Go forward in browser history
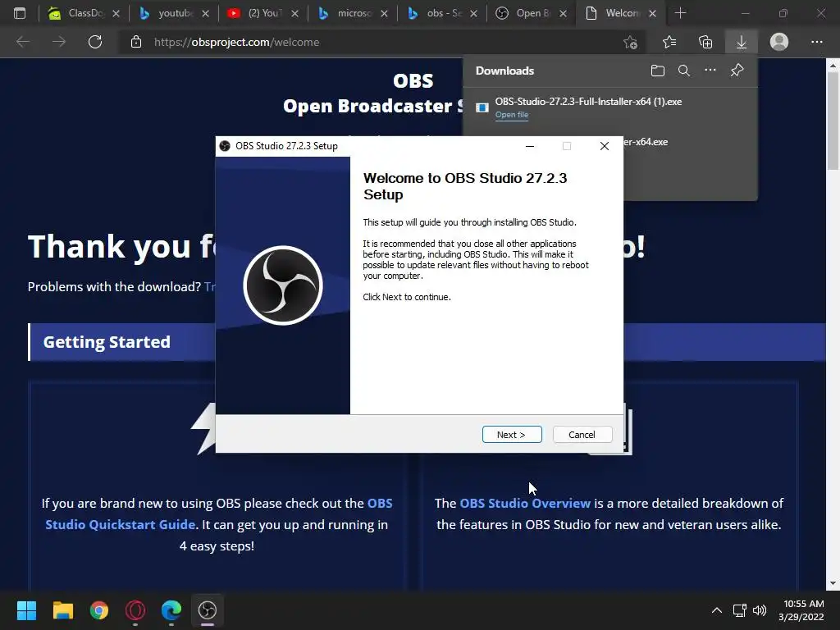 pos(59,42)
